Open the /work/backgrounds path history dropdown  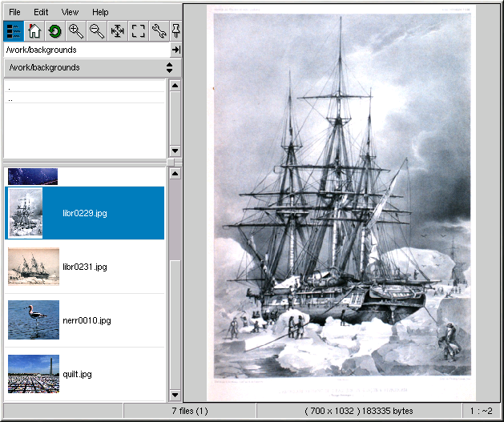coord(169,68)
